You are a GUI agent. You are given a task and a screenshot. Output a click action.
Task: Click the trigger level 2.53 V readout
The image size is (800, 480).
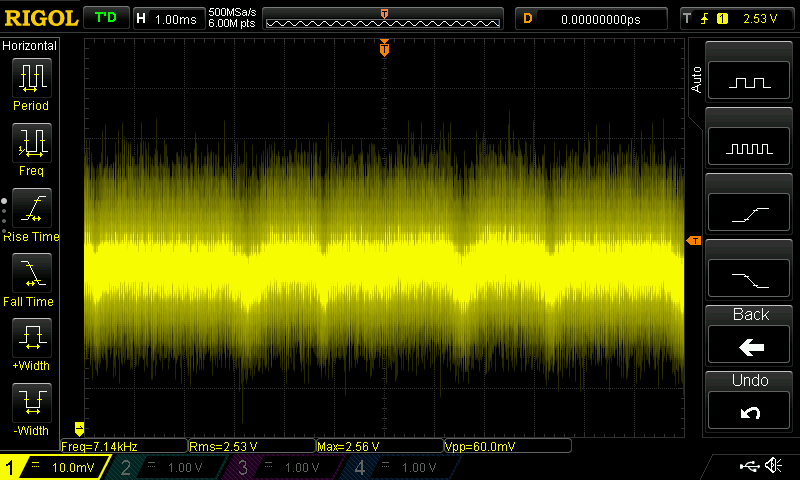point(760,19)
